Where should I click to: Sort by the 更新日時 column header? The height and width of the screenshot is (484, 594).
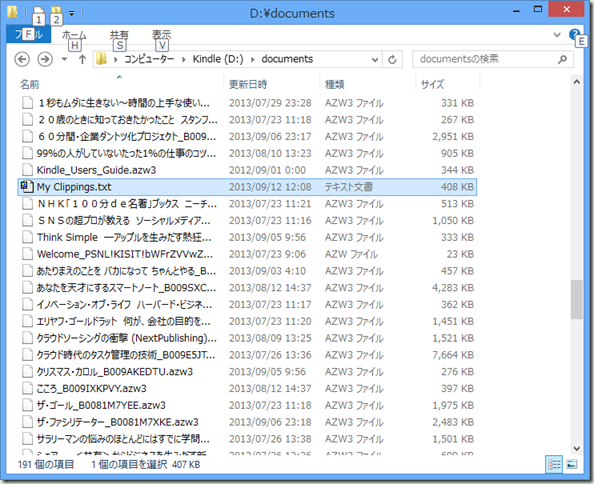273,84
